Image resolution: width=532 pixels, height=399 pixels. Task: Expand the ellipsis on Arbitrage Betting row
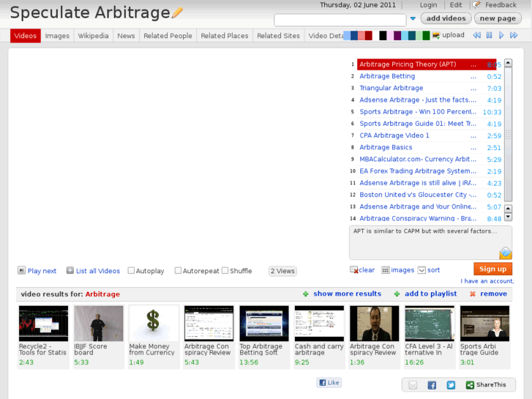coord(473,77)
